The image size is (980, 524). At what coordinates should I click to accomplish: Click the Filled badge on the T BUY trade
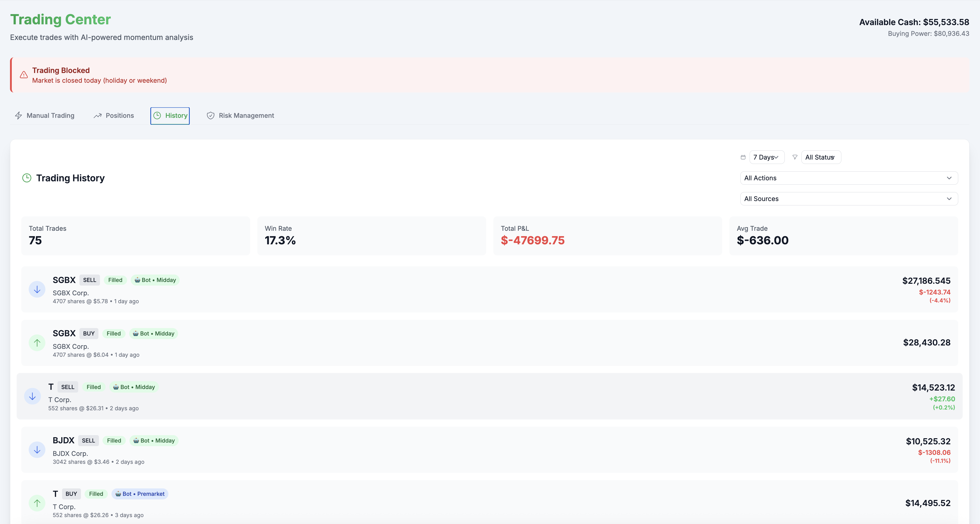96,494
